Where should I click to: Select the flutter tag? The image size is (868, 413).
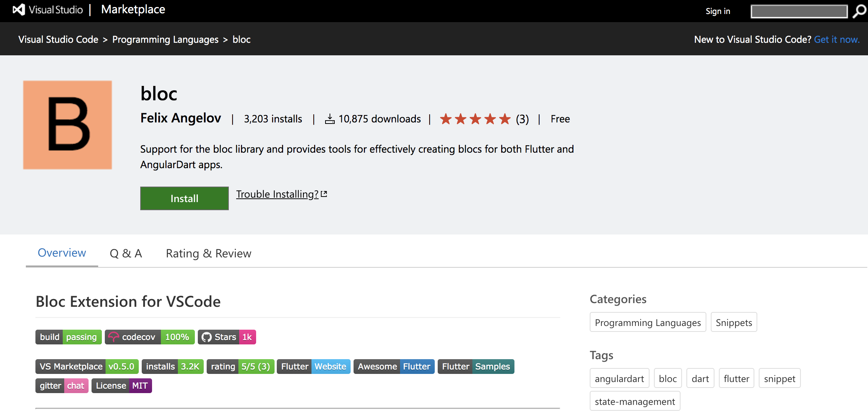[x=737, y=378]
